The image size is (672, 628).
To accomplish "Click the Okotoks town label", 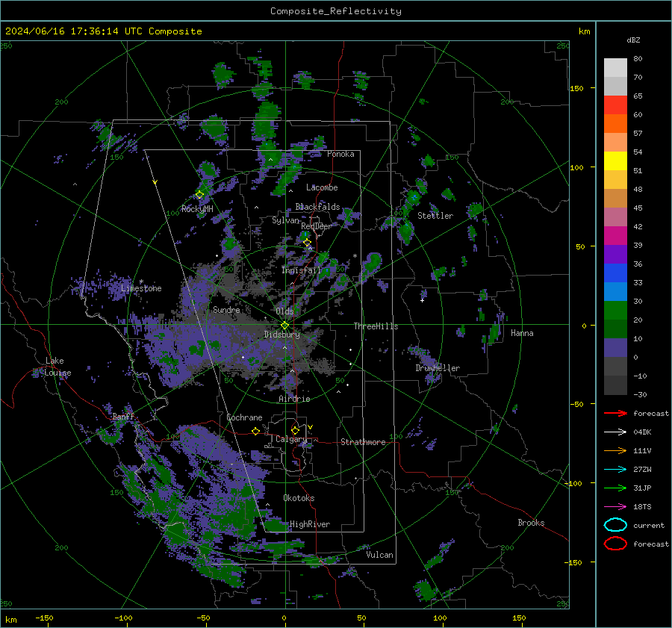I will (299, 498).
